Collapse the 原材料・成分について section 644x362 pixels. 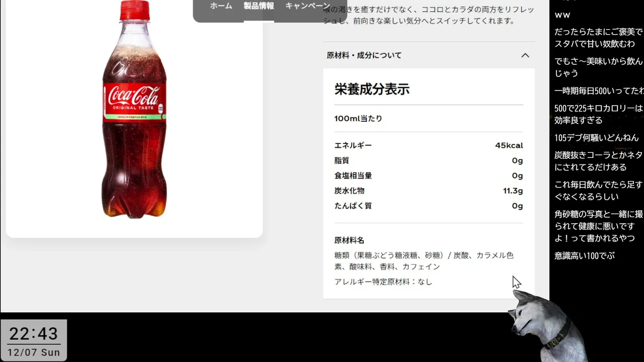(x=429, y=55)
